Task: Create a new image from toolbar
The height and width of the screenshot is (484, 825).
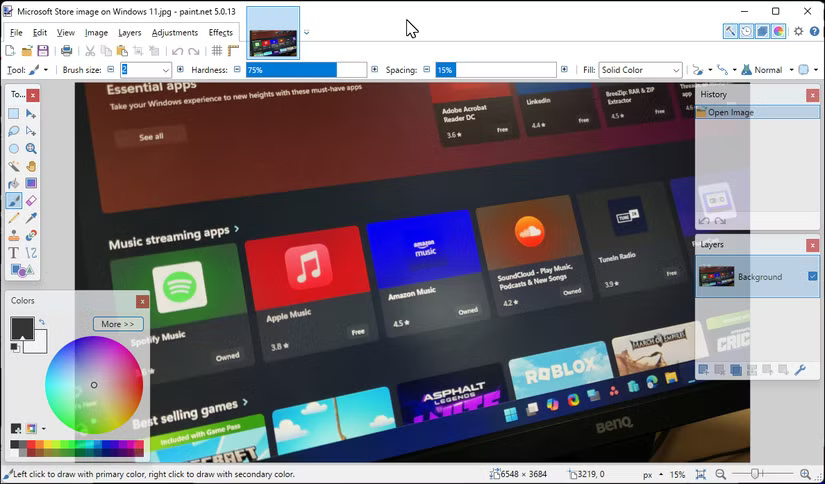Action: pyautogui.click(x=10, y=51)
